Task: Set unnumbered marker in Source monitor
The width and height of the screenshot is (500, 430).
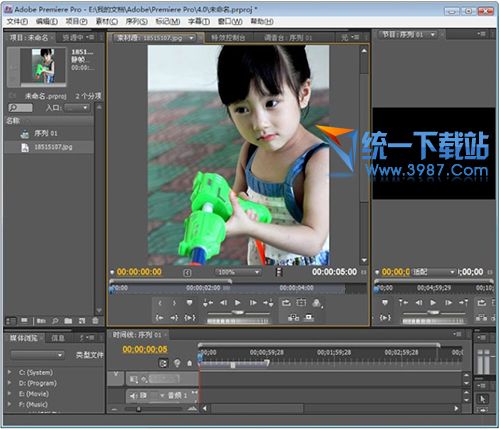Action: pyautogui.click(x=189, y=303)
